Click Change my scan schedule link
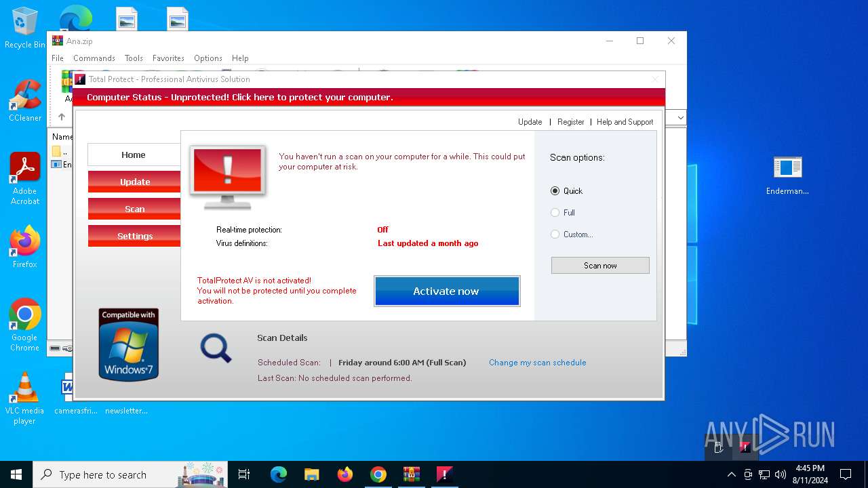 tap(538, 363)
